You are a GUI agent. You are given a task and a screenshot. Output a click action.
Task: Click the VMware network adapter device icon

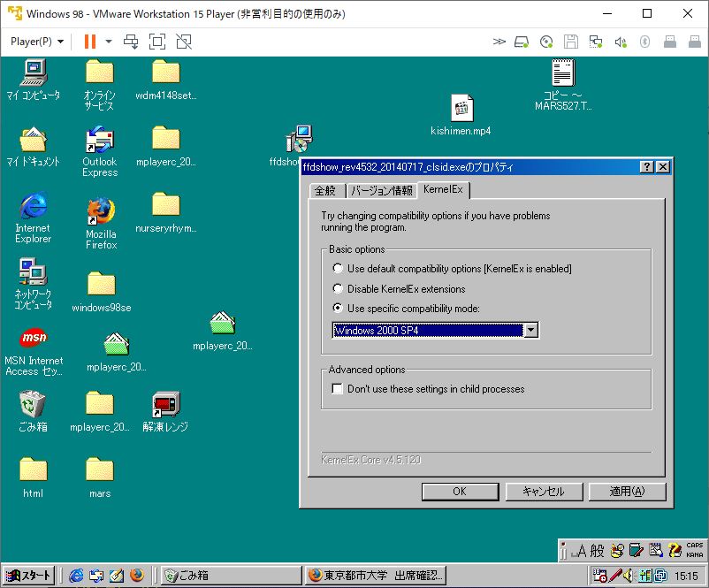click(x=596, y=42)
